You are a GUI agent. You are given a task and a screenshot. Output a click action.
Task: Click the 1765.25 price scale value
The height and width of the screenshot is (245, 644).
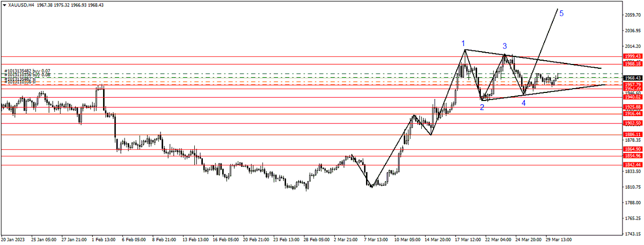(x=634, y=218)
